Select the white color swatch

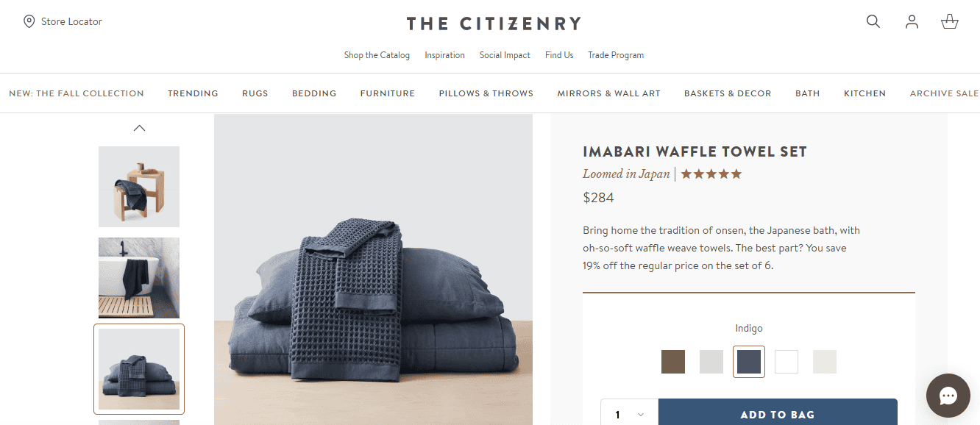(x=787, y=362)
